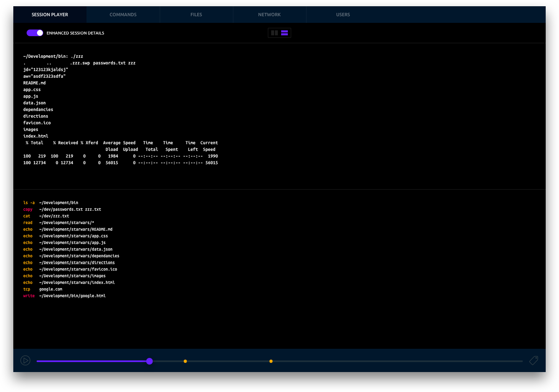Jump to first orange timeline marker

pyautogui.click(x=185, y=361)
